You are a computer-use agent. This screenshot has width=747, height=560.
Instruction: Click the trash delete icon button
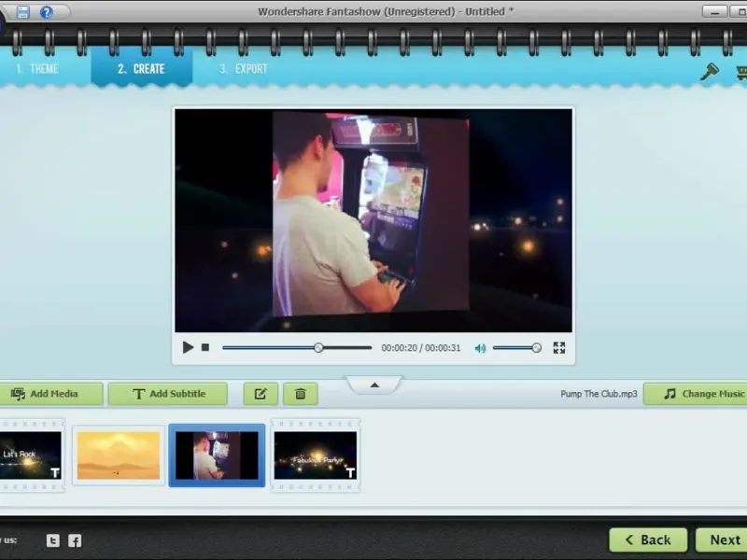coord(300,394)
